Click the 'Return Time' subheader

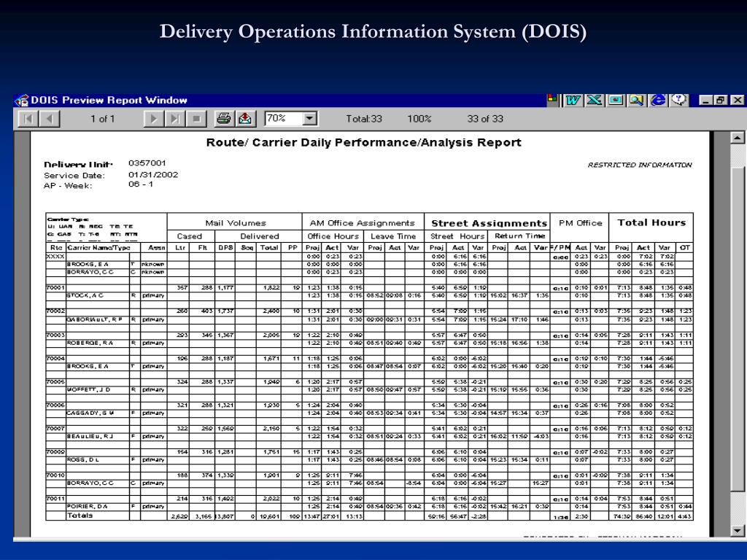[x=519, y=236]
